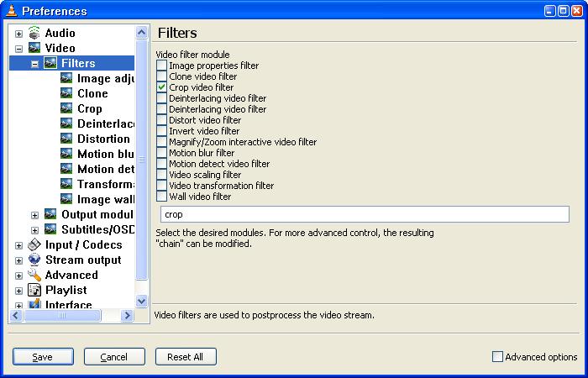This screenshot has width=588, height=378.
Task: Expand the Playlist tree node
Action: (18, 291)
